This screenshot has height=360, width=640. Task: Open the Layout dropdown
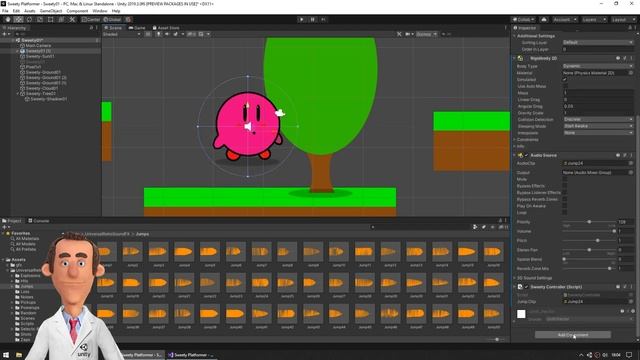coord(624,20)
